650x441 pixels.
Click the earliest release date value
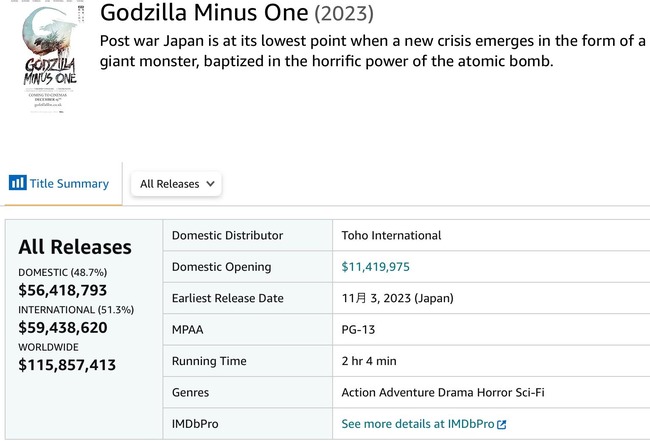[x=397, y=298]
